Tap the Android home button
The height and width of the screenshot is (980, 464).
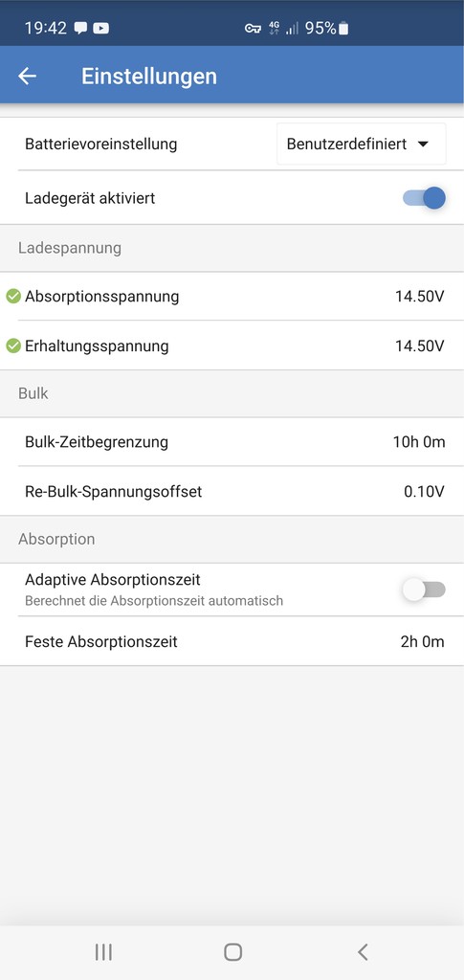232,952
